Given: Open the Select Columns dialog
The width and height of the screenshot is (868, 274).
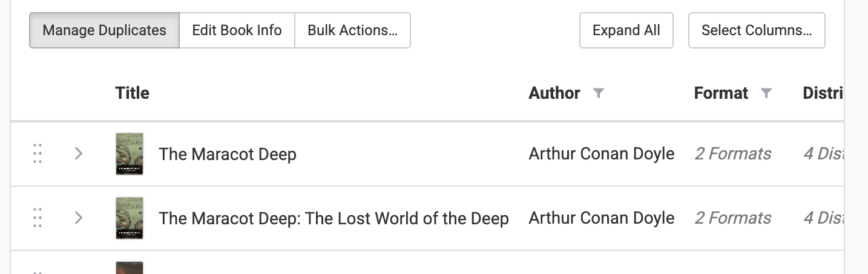Looking at the screenshot, I should (757, 30).
